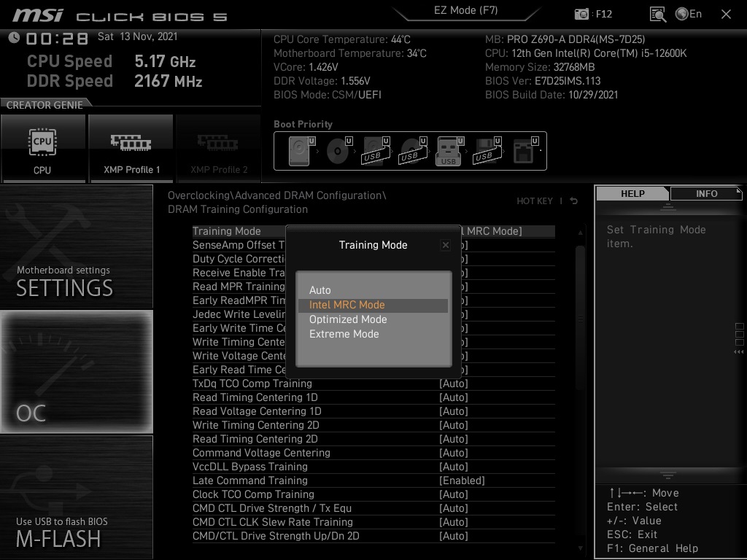Select the USB CD boot device icon

pyautogui.click(x=413, y=151)
